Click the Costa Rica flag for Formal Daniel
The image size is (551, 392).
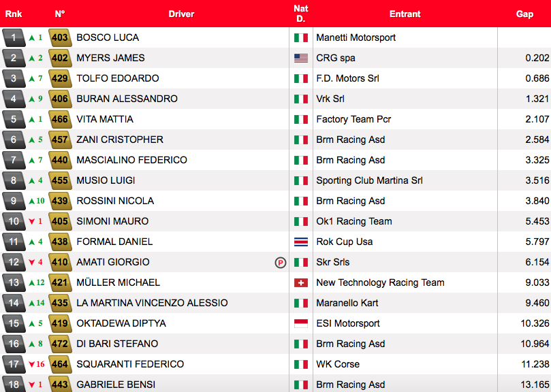(301, 242)
